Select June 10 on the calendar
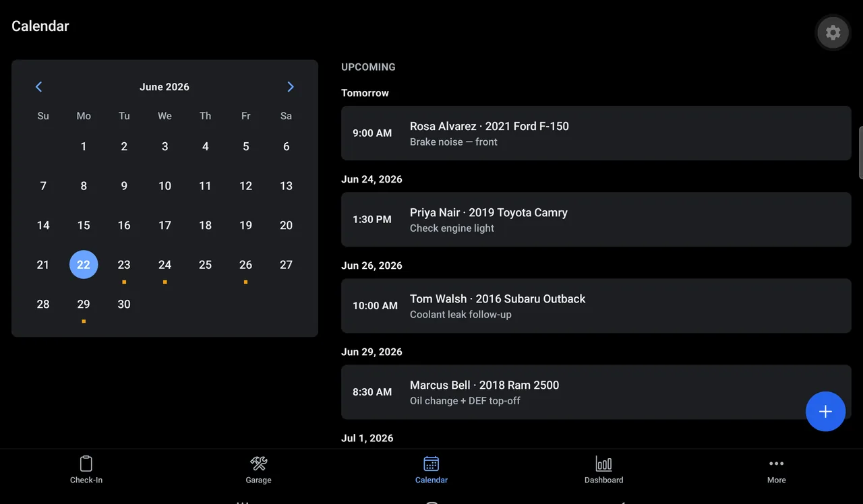 (x=165, y=186)
